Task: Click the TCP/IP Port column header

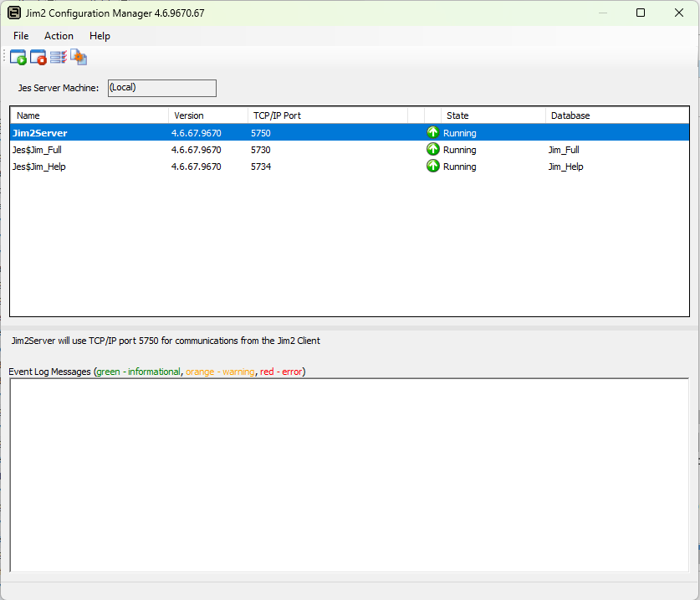Action: (x=326, y=115)
